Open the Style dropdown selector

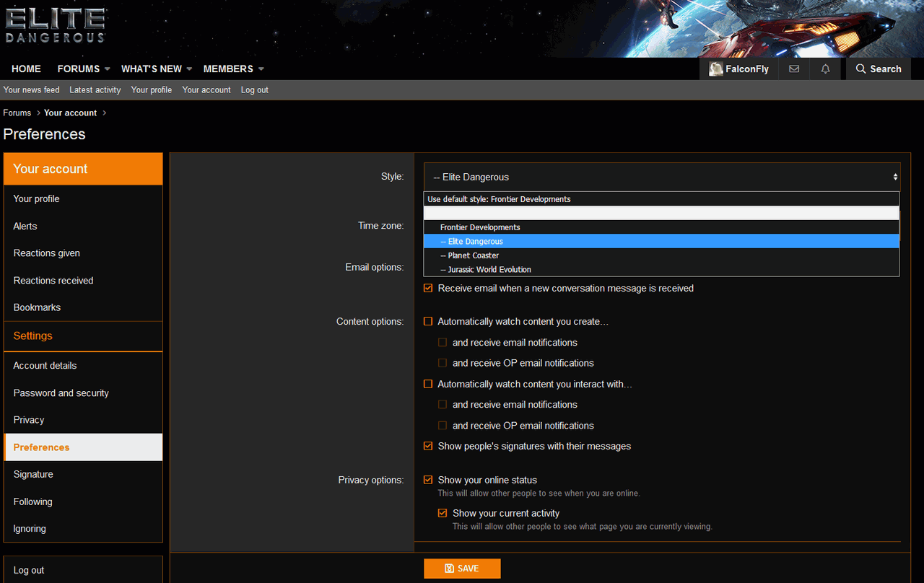click(x=662, y=177)
